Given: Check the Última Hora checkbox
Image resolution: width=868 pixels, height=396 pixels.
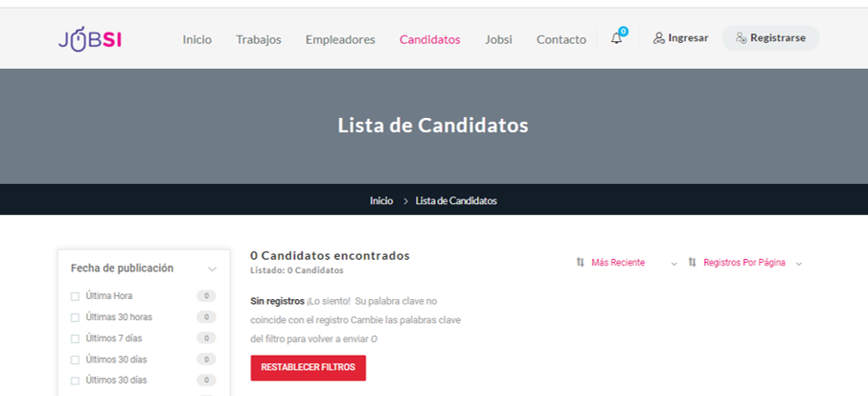Looking at the screenshot, I should point(76,296).
